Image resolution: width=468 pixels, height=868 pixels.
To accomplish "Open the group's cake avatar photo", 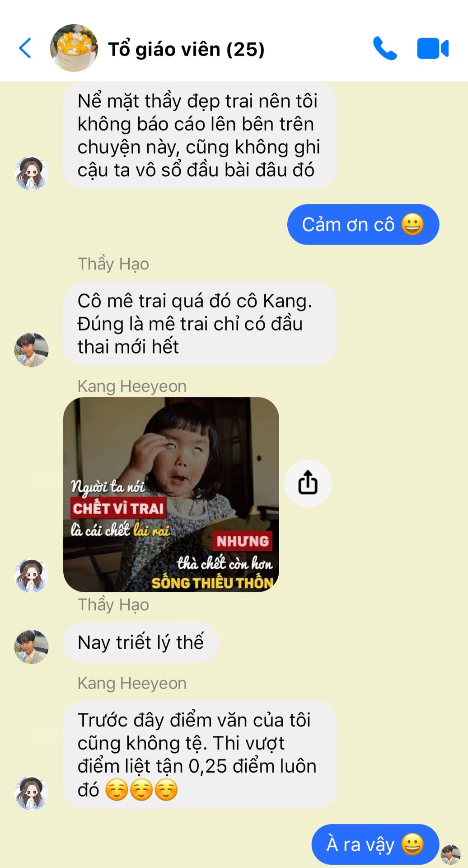I will coord(74,48).
